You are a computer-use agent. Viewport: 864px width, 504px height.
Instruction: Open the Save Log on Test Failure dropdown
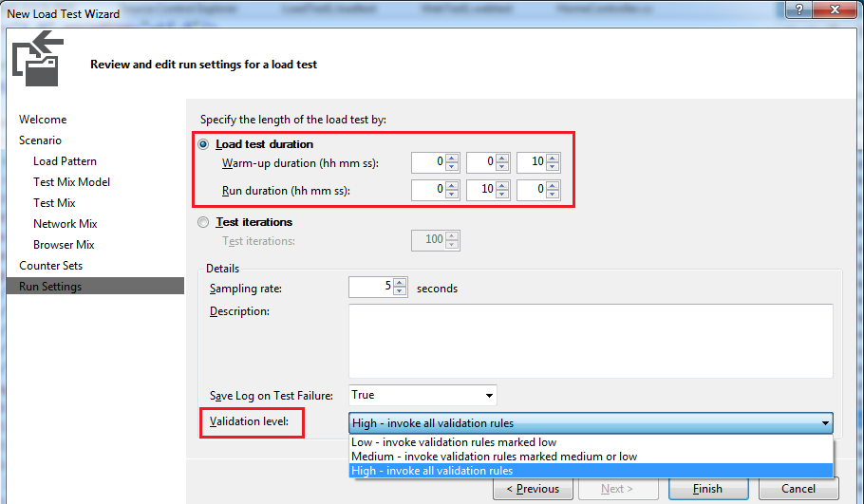pos(423,396)
